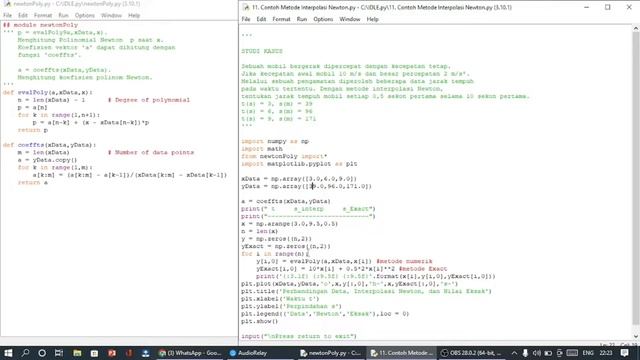Click the 'plt.xlabel' line
Screen dimensions: 640x360
pos(280,299)
